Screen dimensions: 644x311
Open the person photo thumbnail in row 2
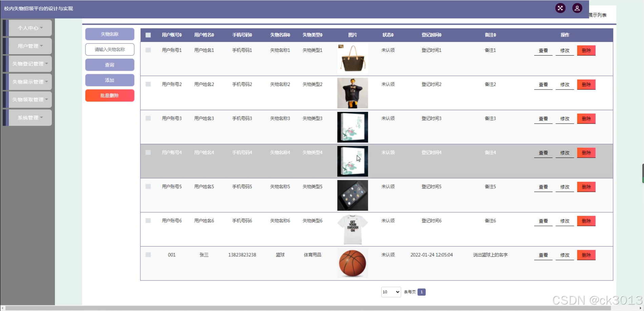[353, 93]
